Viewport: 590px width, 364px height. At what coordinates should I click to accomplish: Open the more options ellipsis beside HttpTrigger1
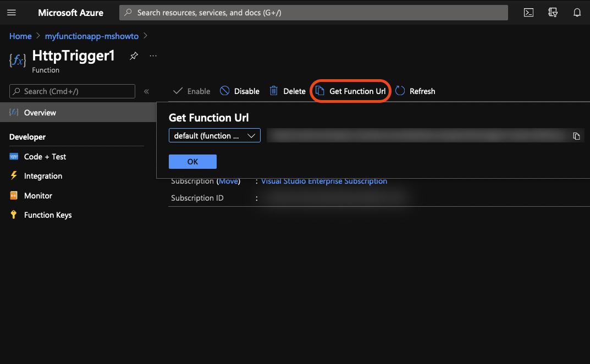point(153,56)
